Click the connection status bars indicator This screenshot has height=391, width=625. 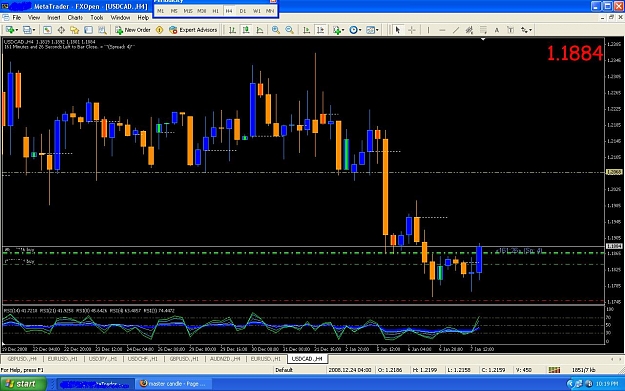coord(554,370)
